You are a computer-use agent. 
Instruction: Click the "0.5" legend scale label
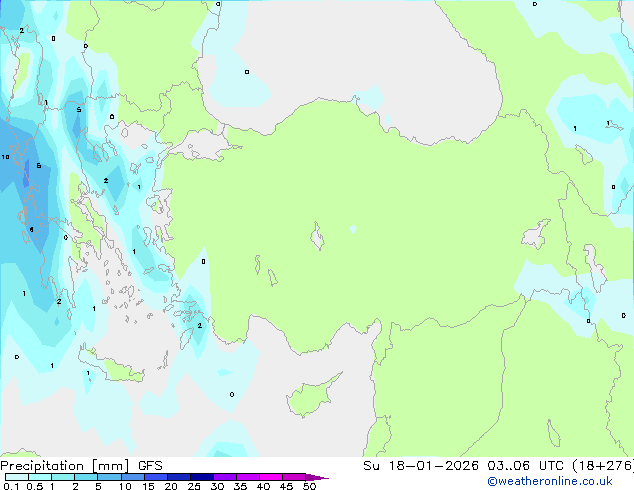(x=35, y=486)
